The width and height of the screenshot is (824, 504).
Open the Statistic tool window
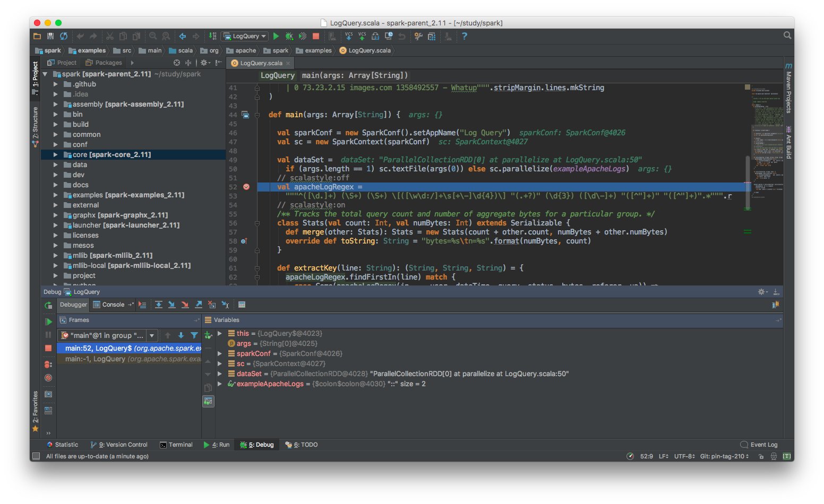coord(62,445)
